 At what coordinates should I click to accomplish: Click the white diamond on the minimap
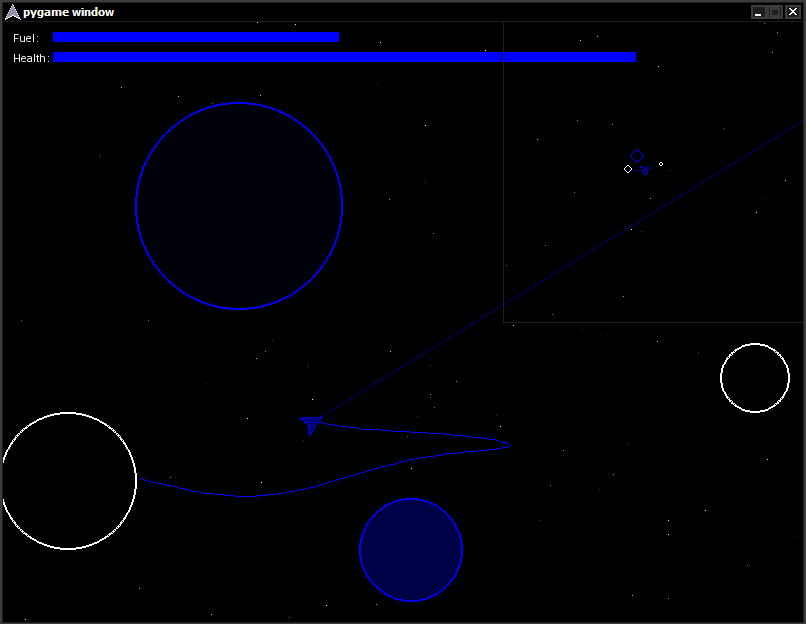click(x=628, y=169)
